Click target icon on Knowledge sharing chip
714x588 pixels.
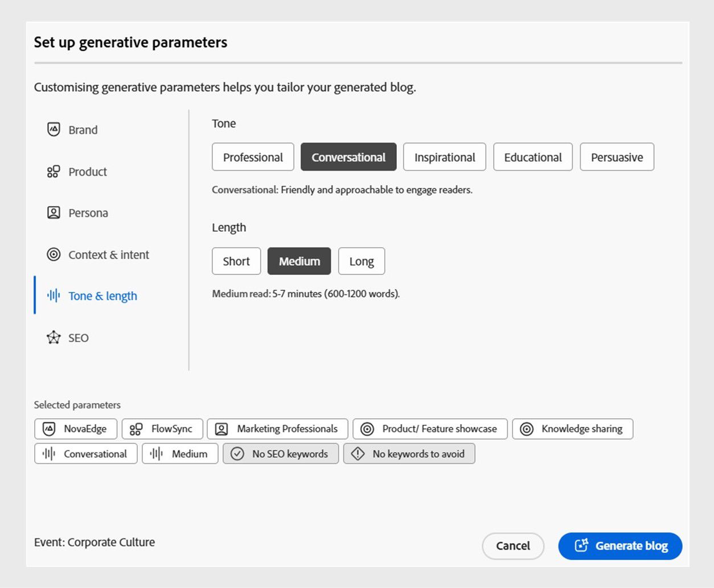(527, 429)
